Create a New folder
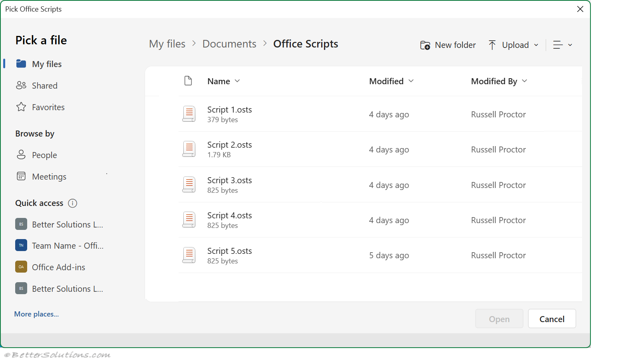The image size is (622, 364). (448, 45)
